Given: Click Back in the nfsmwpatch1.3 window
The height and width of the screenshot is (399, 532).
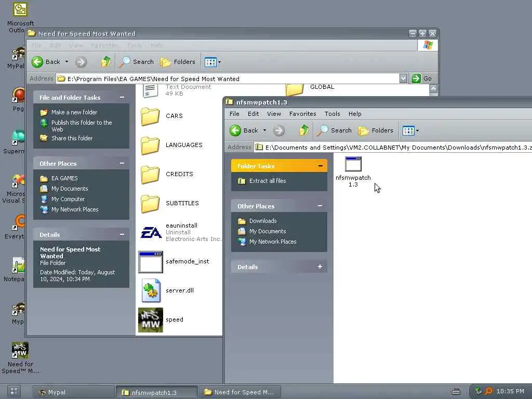Looking at the screenshot, I should pyautogui.click(x=244, y=130).
